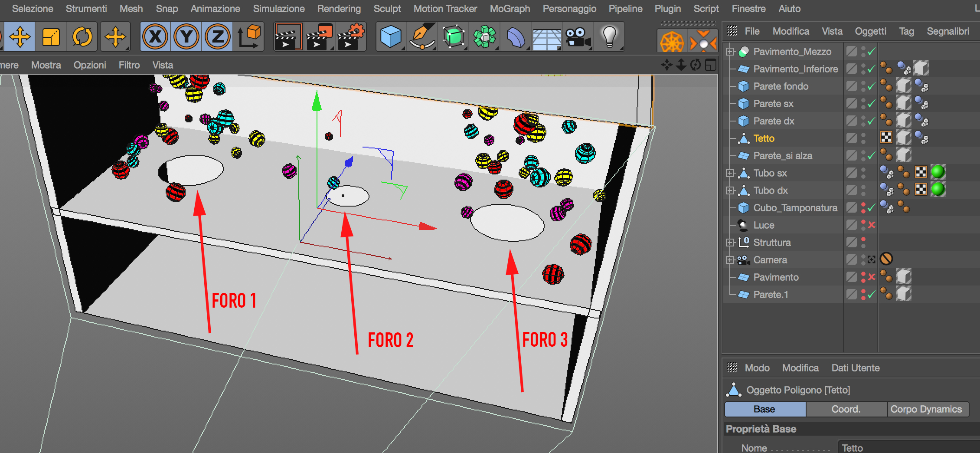Select the Scale tool
This screenshot has width=980, height=453.
51,36
